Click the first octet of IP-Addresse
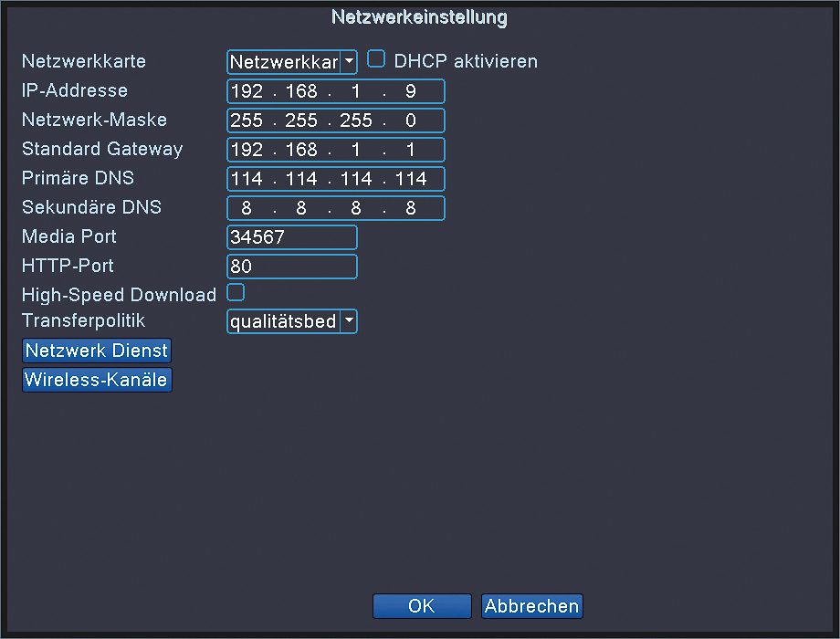 coord(247,91)
